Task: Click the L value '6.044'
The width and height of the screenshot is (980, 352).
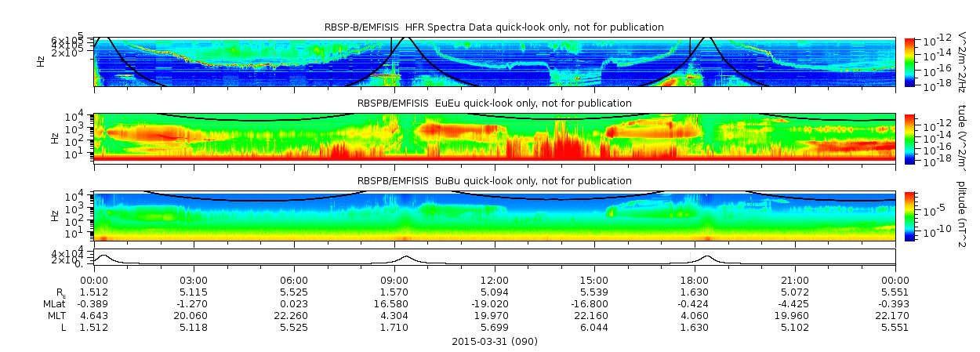Action: click(x=594, y=328)
